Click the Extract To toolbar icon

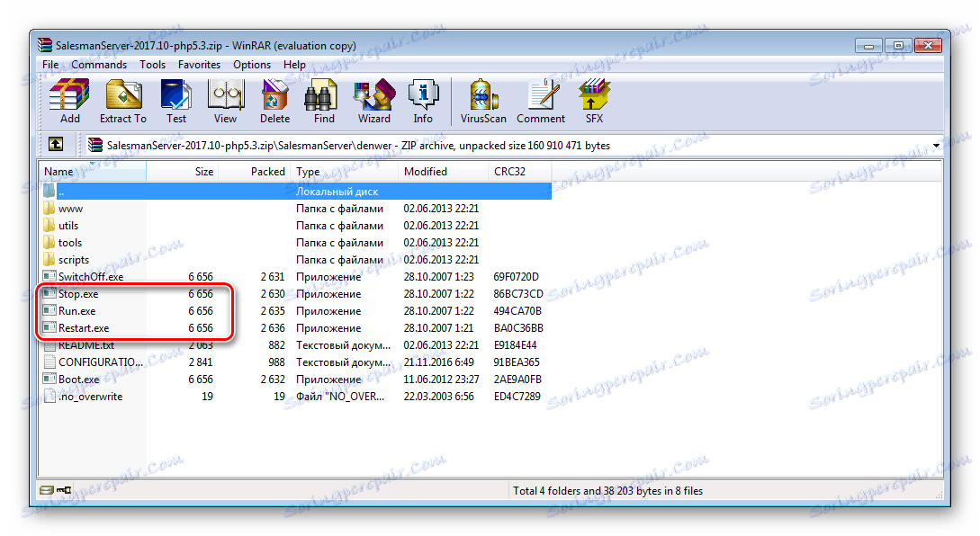pyautogui.click(x=123, y=101)
